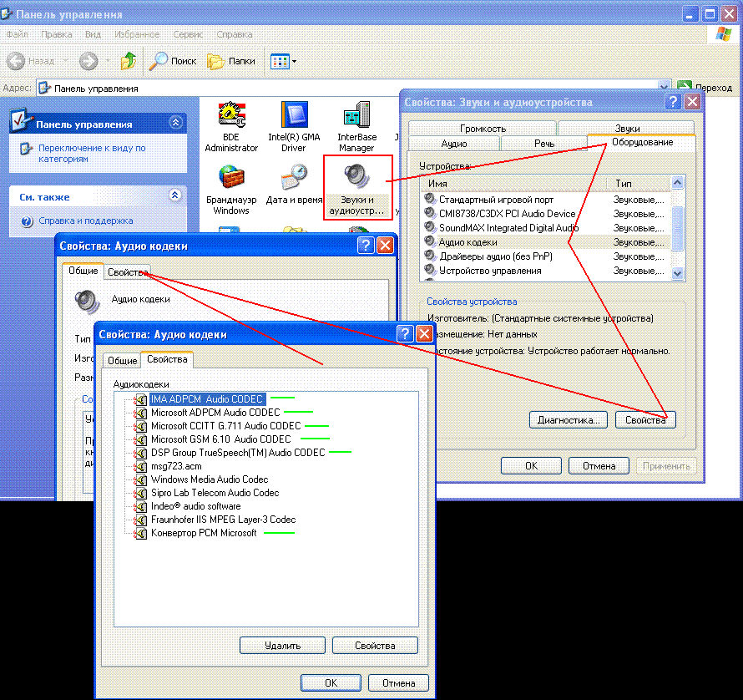
Task: Select msg723.acm codec item
Action: 176,466
